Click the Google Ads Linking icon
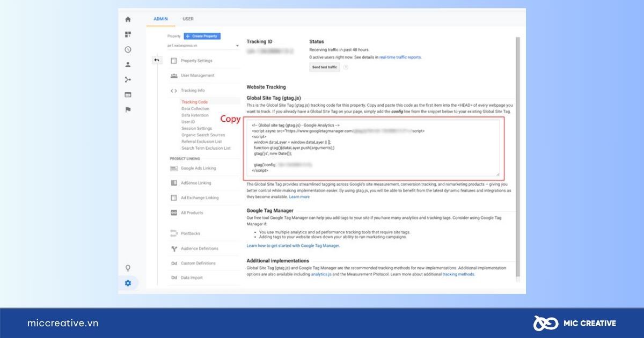This screenshot has width=644, height=338. tap(174, 168)
